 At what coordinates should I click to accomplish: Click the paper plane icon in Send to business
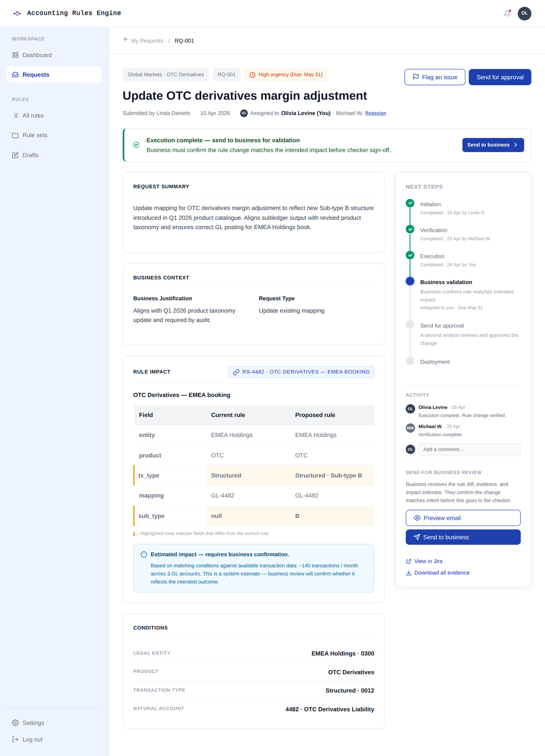417,537
